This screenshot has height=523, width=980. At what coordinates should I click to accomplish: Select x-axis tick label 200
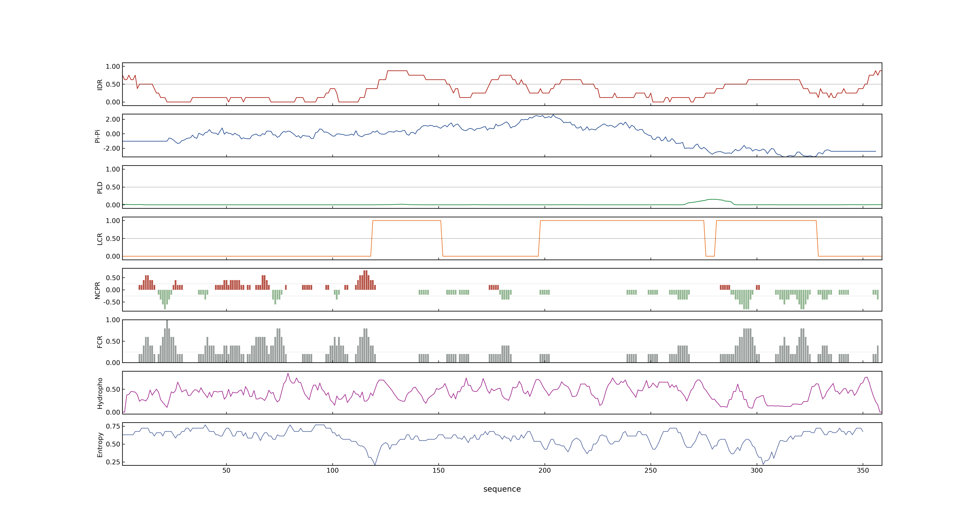click(x=544, y=470)
